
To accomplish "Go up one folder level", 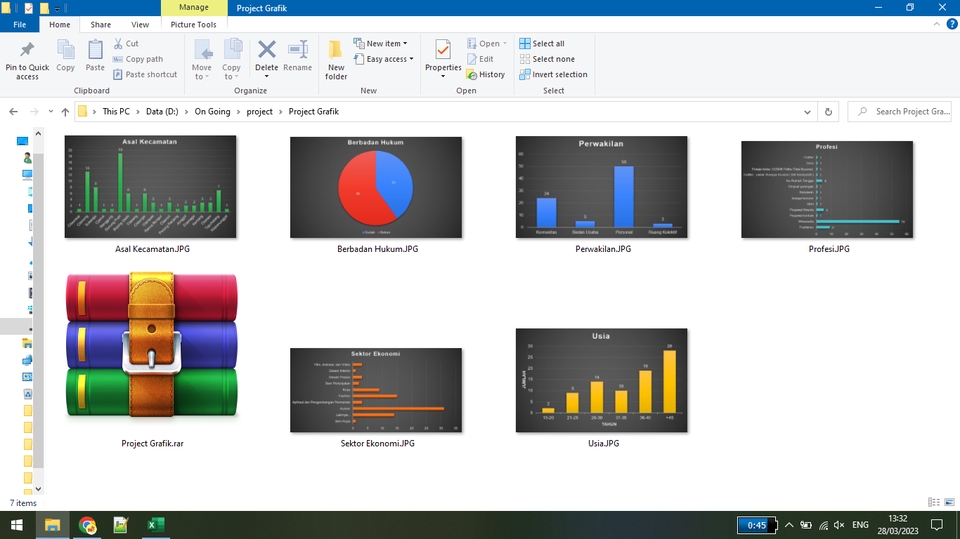I will click(66, 111).
